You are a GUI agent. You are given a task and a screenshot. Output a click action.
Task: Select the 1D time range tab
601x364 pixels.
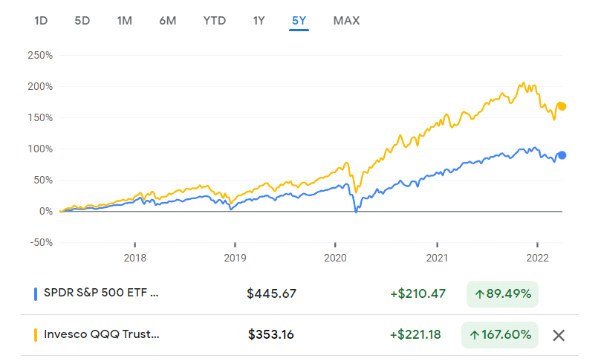click(41, 21)
